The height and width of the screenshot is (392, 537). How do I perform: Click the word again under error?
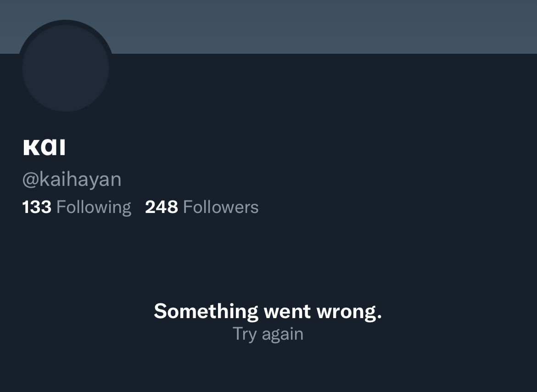(283, 335)
